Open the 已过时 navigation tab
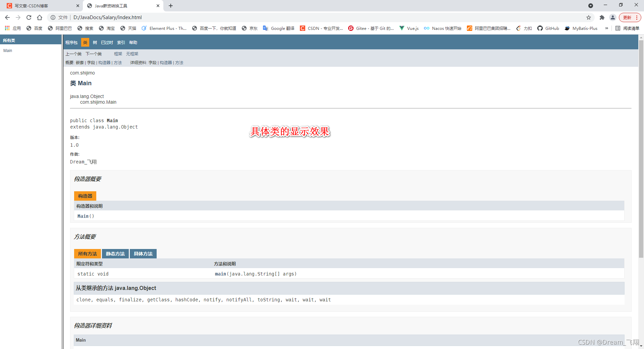 107,43
